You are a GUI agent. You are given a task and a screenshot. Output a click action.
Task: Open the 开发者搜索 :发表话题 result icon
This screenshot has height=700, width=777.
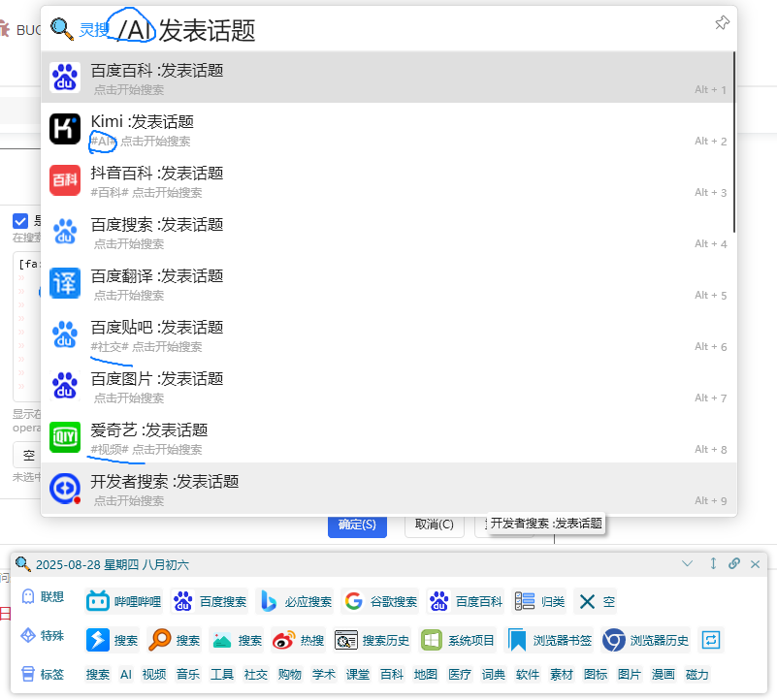click(x=65, y=489)
